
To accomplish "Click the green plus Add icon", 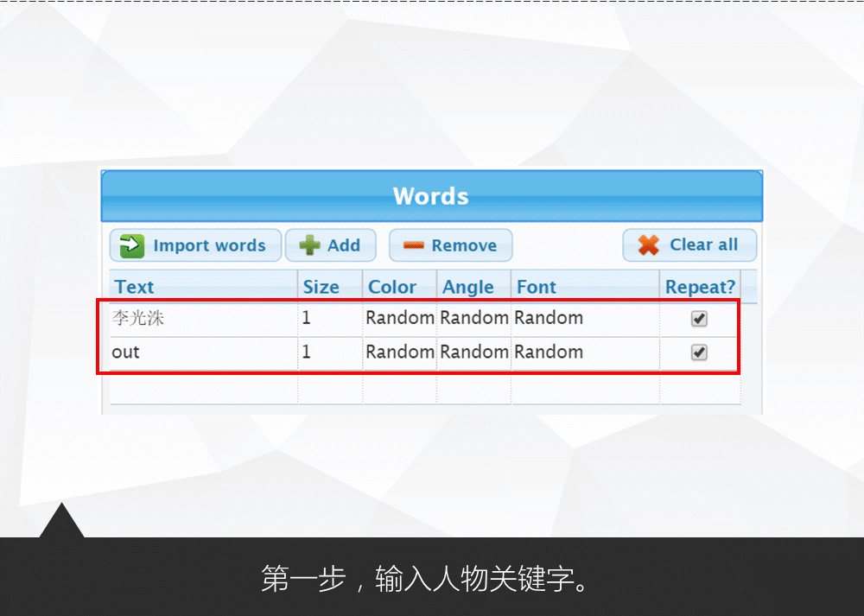I will pyautogui.click(x=309, y=245).
